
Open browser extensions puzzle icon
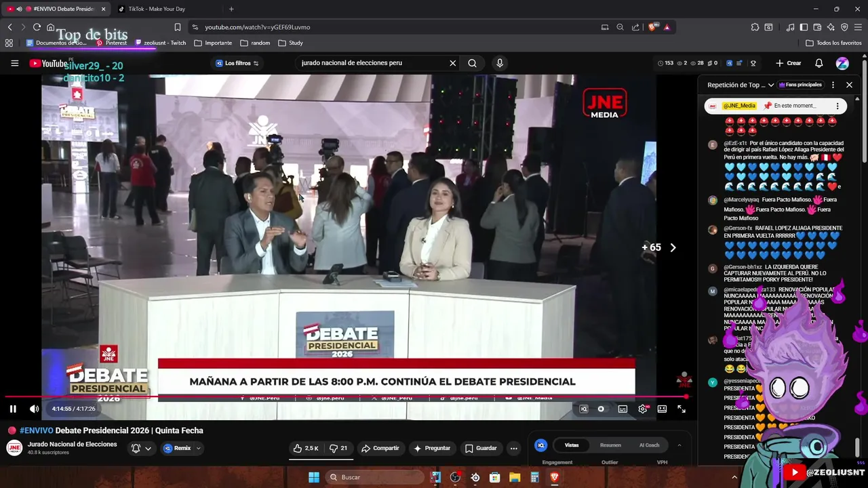[755, 27]
